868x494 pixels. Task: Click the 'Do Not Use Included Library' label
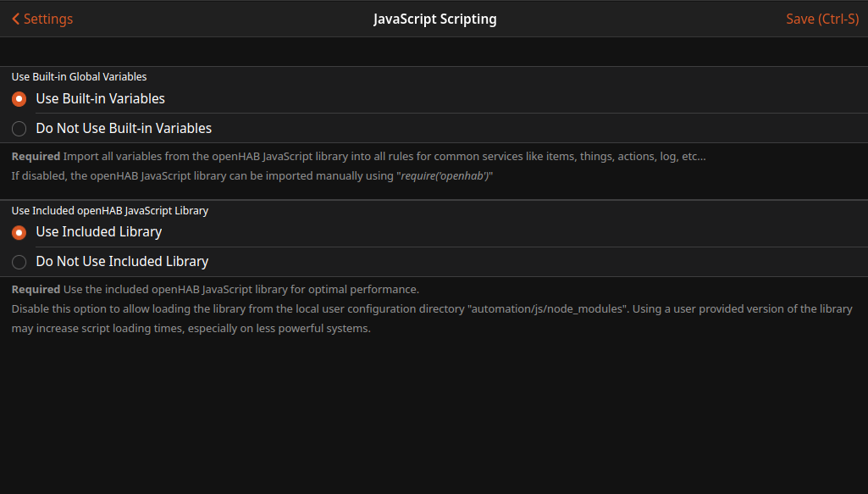pos(122,262)
